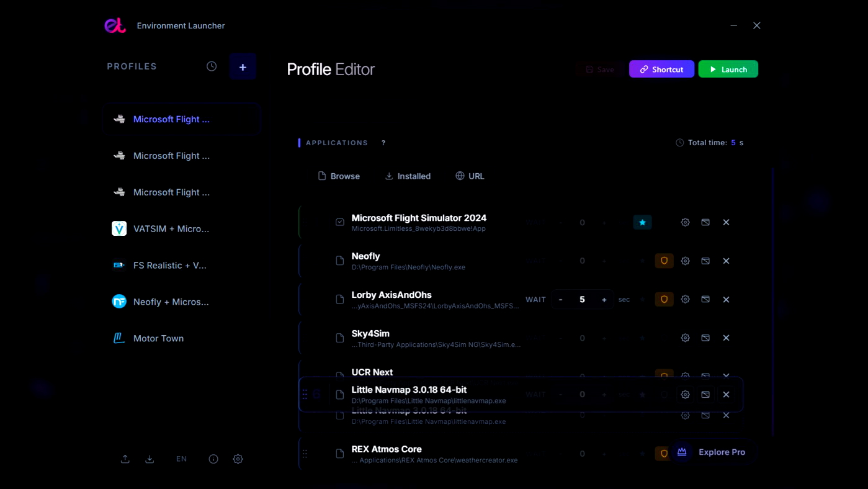The image size is (868, 489).
Task: Click the file icon beside REX Atmos Core
Action: [340, 454]
